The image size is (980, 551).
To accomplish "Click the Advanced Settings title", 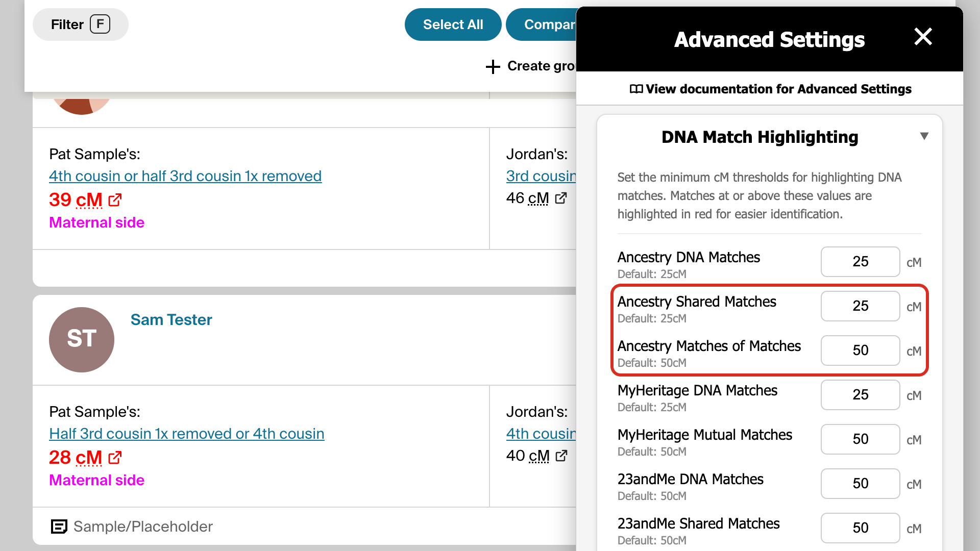I will [x=769, y=40].
